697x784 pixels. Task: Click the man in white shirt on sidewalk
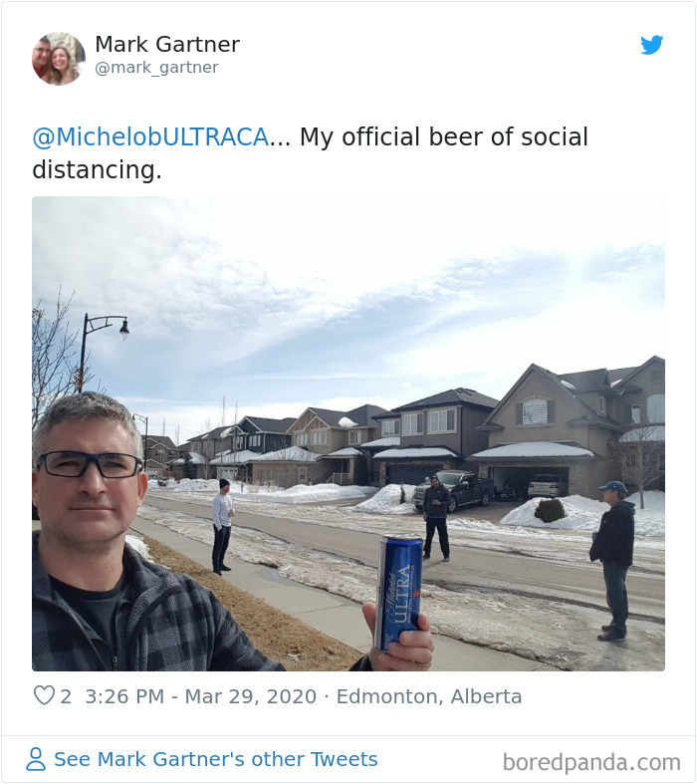coord(222,527)
